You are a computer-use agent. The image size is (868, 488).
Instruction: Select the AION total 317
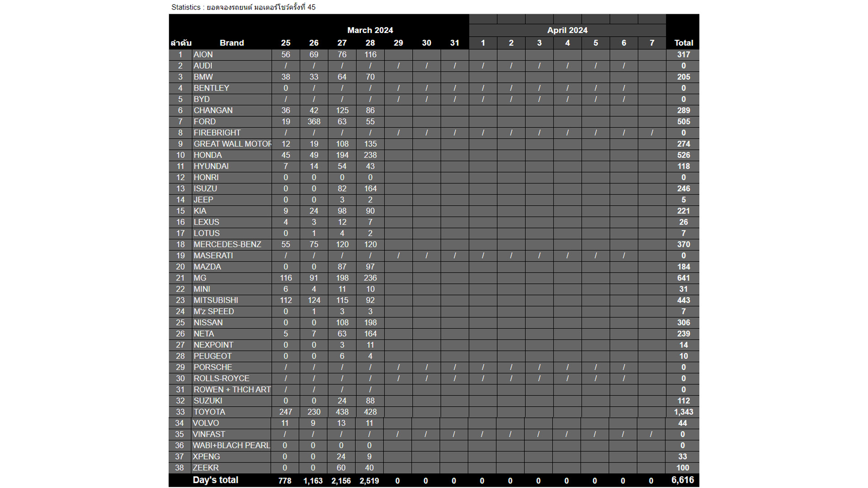683,55
